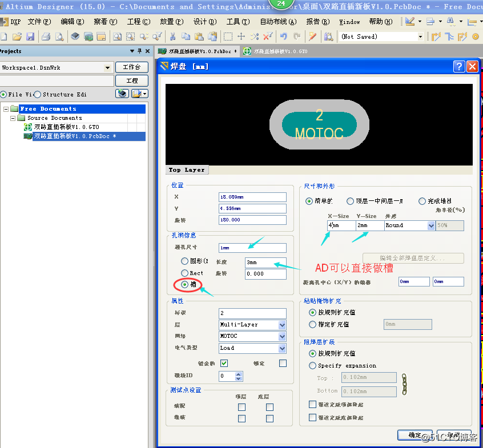Click the 长度 slot length field
Viewport: 483px width, 448px height.
(265, 263)
